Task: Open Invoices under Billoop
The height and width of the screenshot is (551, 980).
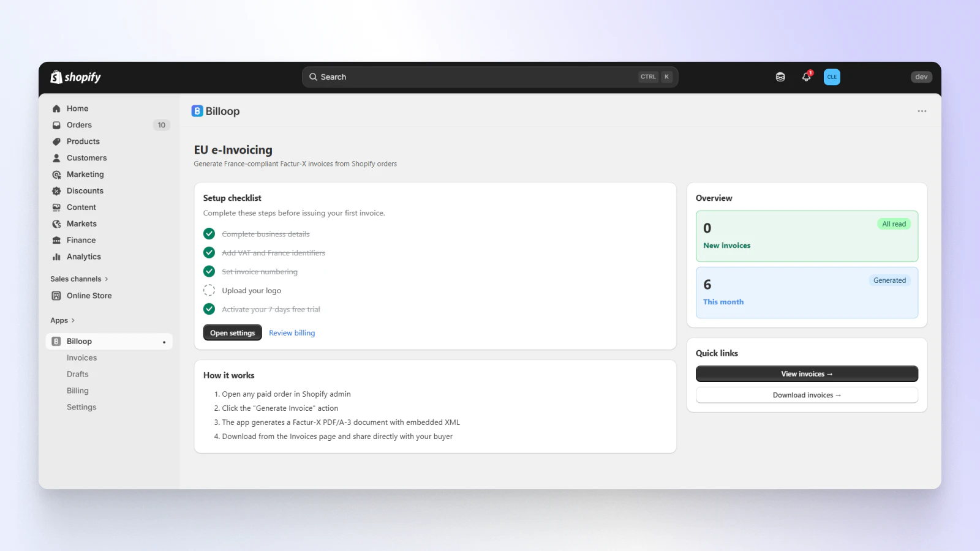Action: pos(81,358)
